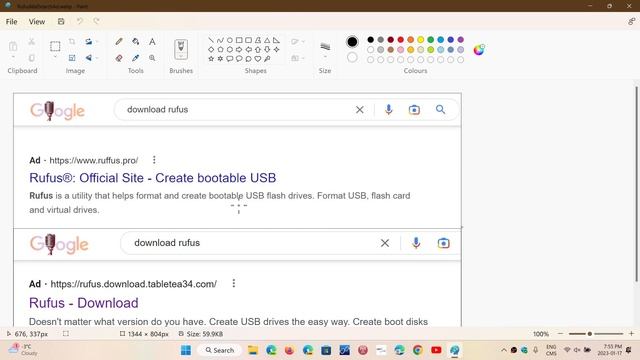Pick the yellow colour swatch

[420, 40]
